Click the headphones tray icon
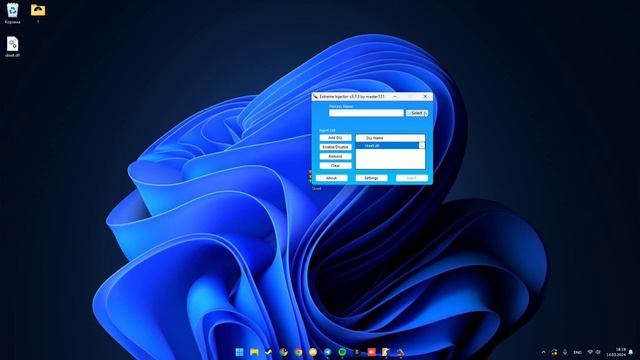The image size is (640, 360). tap(554, 352)
